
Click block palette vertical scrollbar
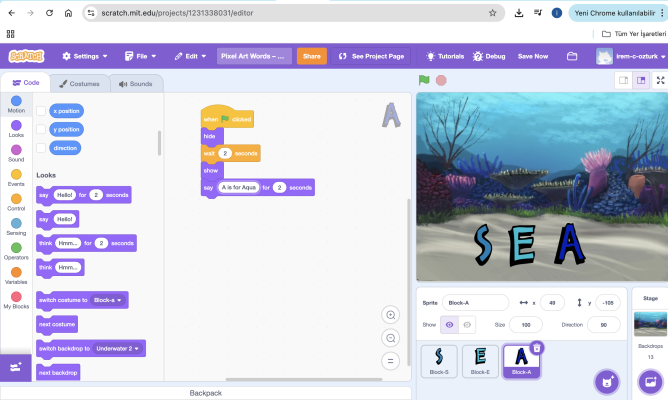[159, 143]
